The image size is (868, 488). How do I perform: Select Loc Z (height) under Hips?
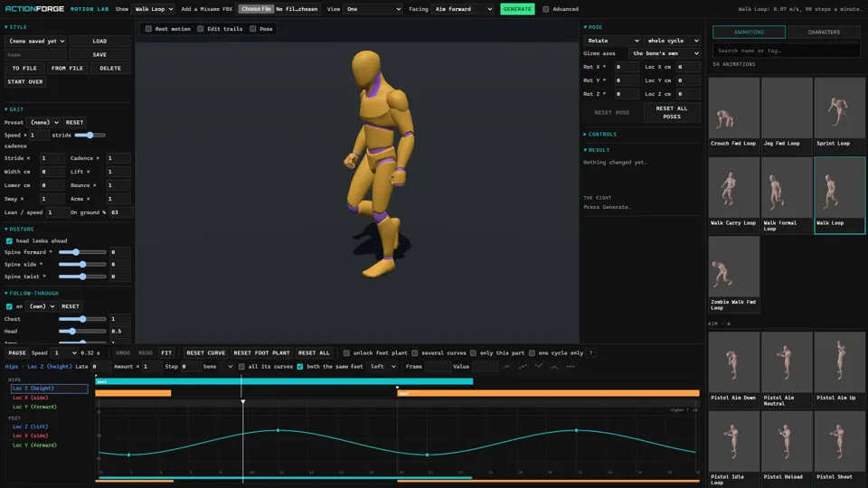click(49, 389)
